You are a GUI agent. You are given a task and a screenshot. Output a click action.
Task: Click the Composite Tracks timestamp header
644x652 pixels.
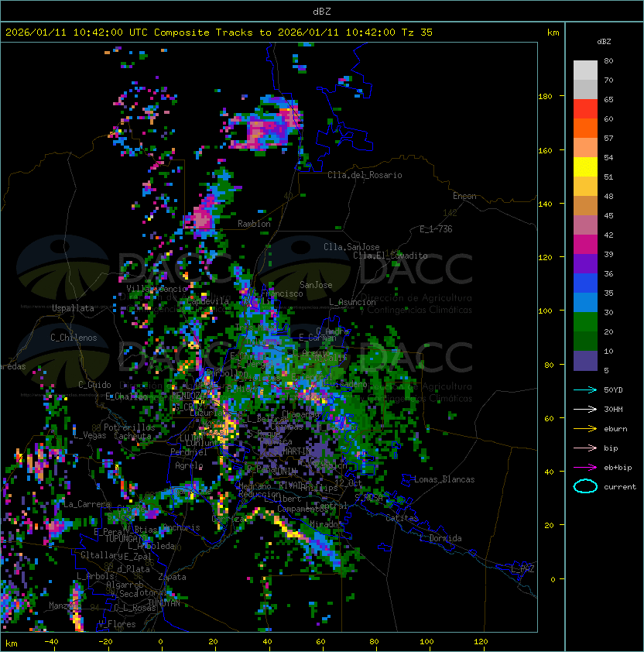[x=219, y=33]
